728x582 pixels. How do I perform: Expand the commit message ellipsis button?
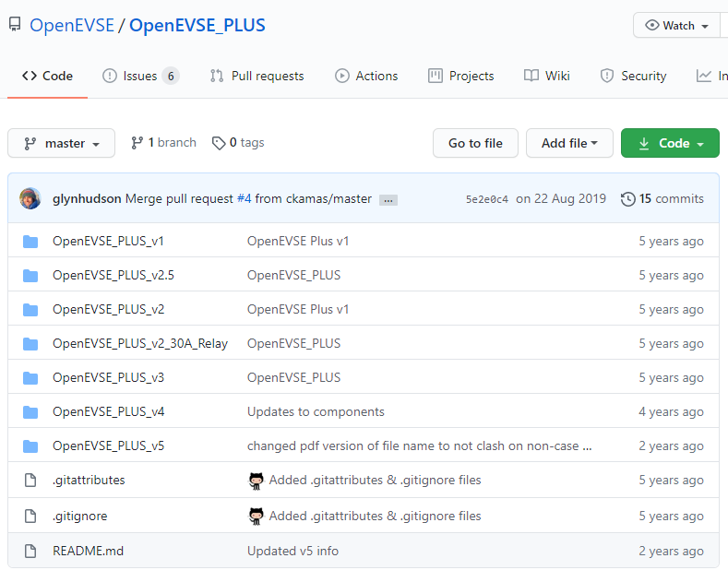[x=388, y=200]
